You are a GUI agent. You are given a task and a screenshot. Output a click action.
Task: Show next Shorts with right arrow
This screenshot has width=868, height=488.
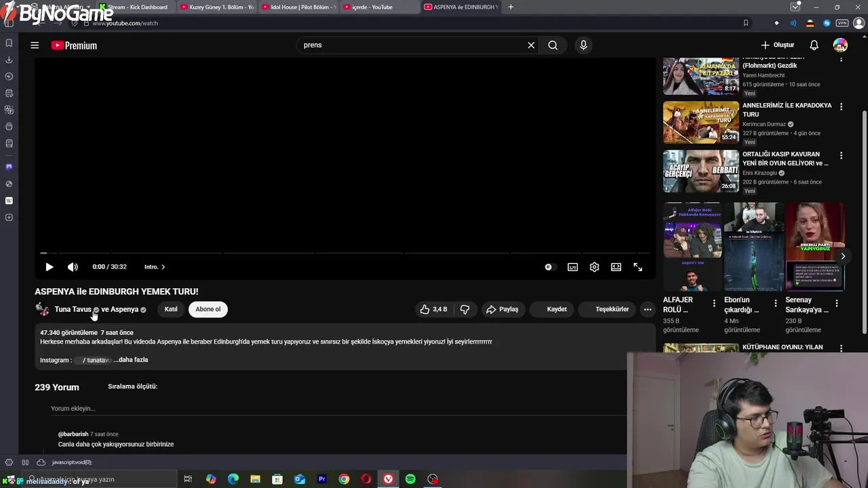coord(843,256)
